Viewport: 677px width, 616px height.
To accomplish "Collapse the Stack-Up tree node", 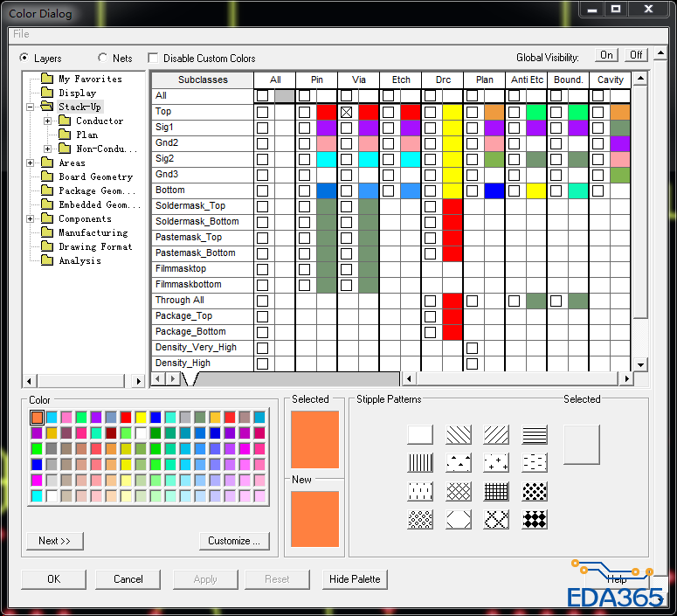I will [31, 107].
